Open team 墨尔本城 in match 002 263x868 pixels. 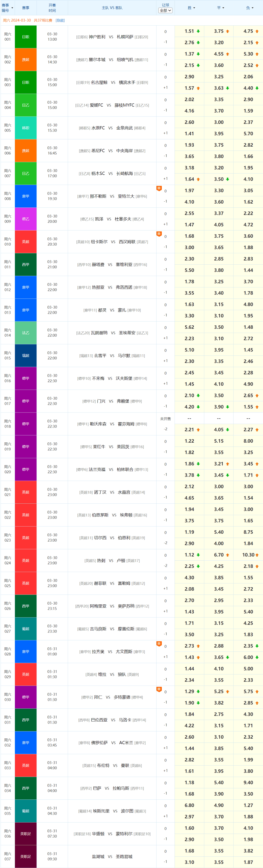[x=97, y=60]
